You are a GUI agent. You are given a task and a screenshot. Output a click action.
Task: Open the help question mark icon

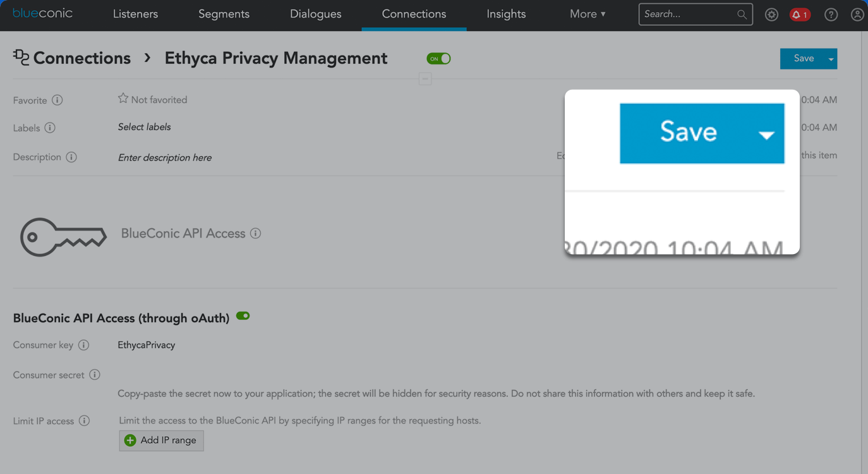831,15
